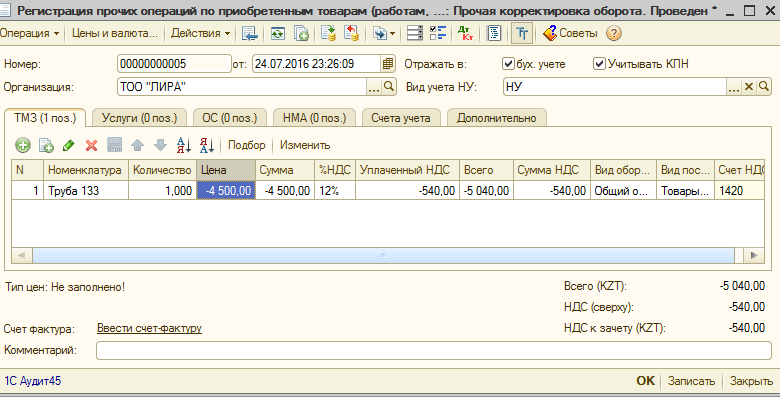Switch to the Услуги (0 поз.) tab

[x=139, y=118]
